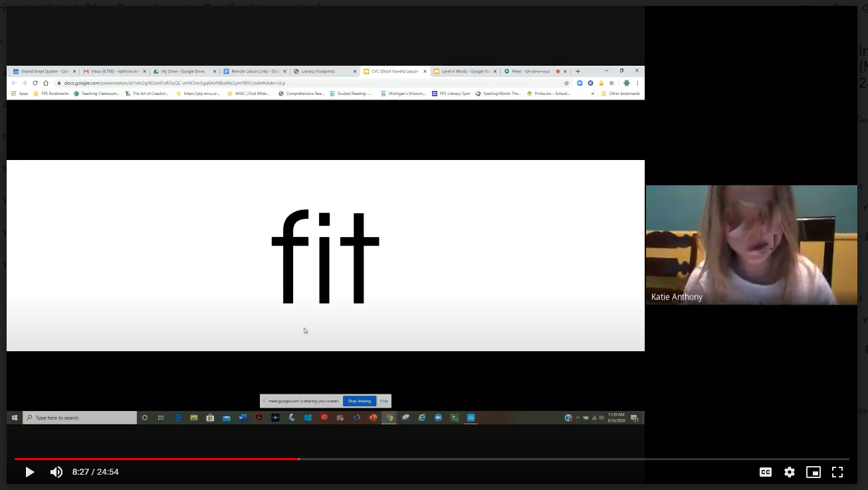Enter fullscreen mode

coord(837,472)
